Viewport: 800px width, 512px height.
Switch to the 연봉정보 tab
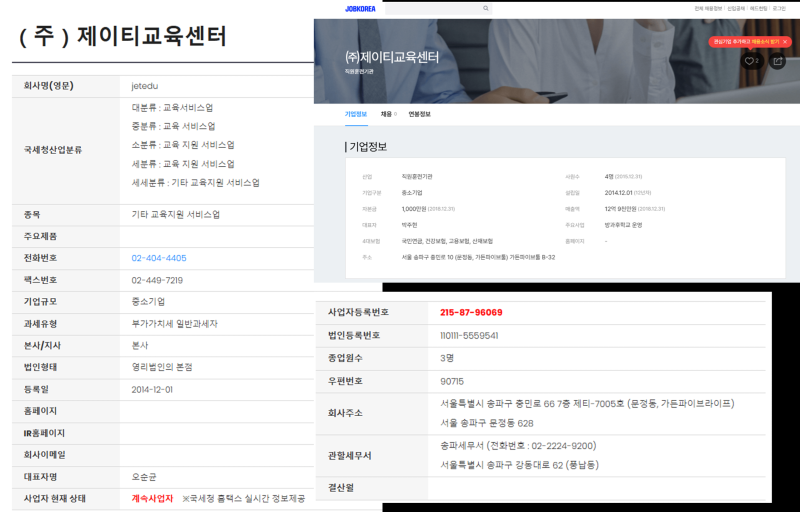click(x=419, y=114)
